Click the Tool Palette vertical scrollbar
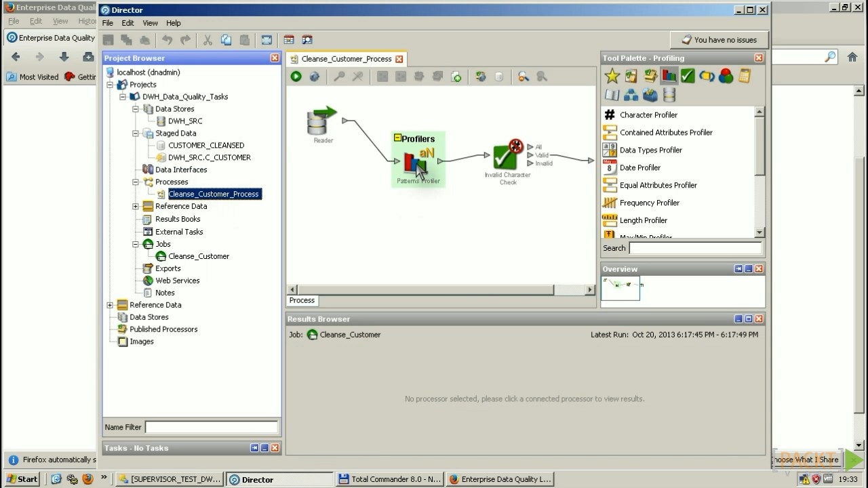The image size is (868, 488). [x=759, y=147]
